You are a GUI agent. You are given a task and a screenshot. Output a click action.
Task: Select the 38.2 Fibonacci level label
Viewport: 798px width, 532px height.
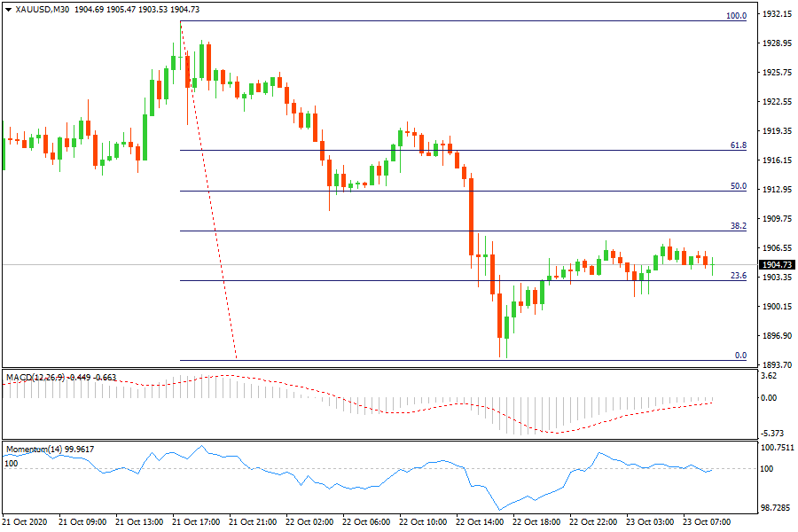[x=738, y=226]
